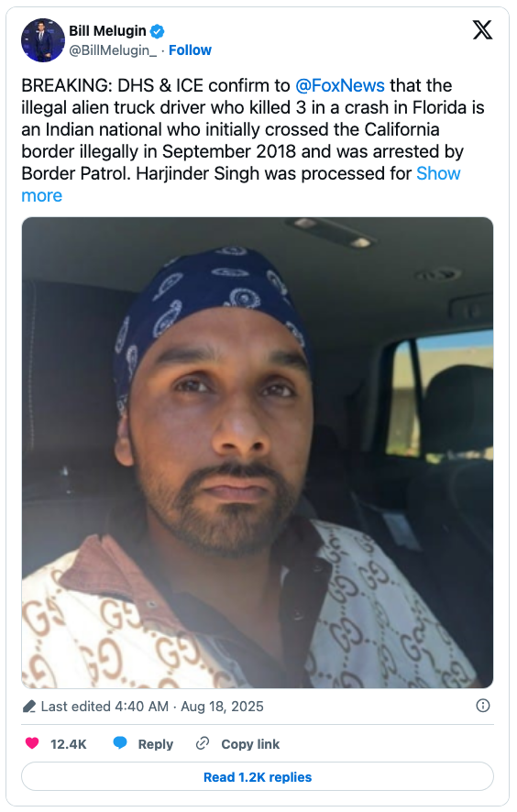Click the Copy link text

pyautogui.click(x=250, y=744)
